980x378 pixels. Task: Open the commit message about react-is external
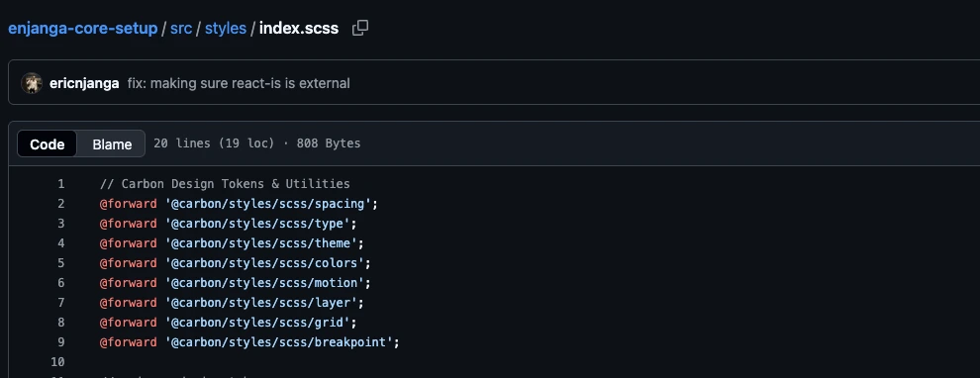pos(239,83)
